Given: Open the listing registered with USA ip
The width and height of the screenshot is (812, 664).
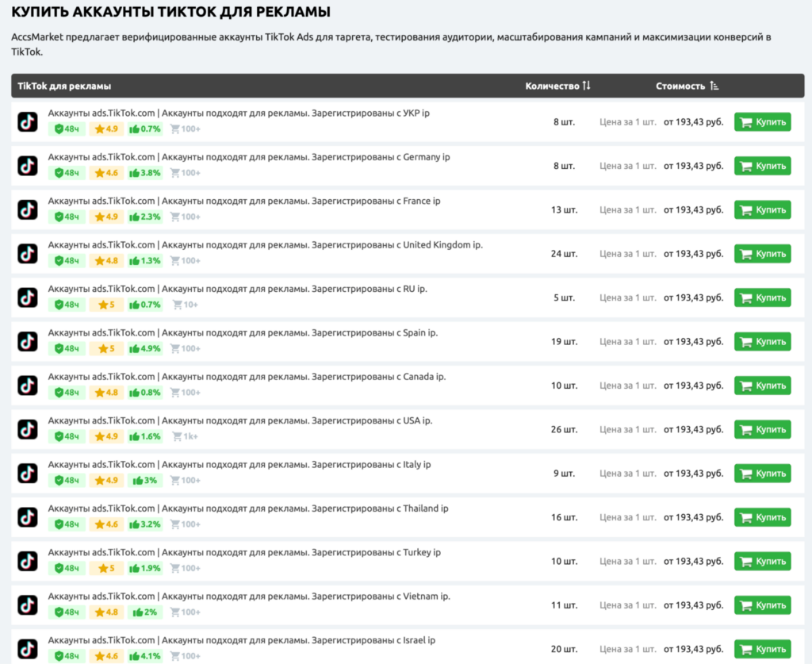Looking at the screenshot, I should click(x=240, y=420).
